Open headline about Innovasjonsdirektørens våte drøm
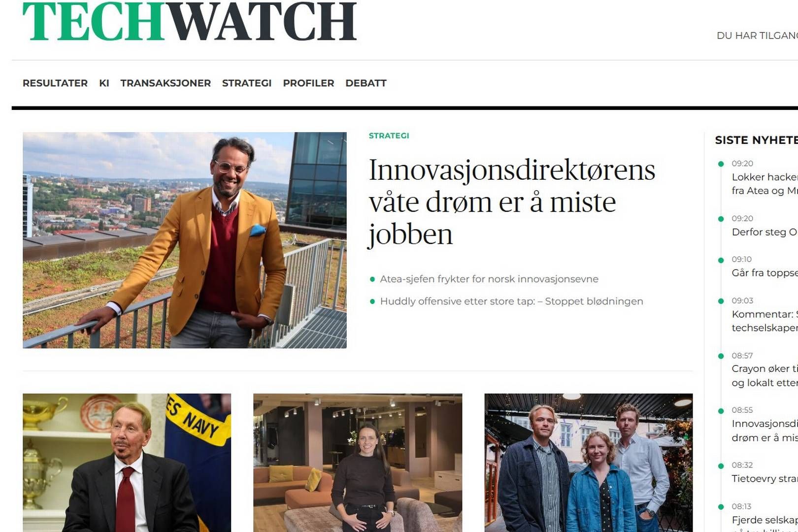This screenshot has width=798, height=532. [512, 202]
